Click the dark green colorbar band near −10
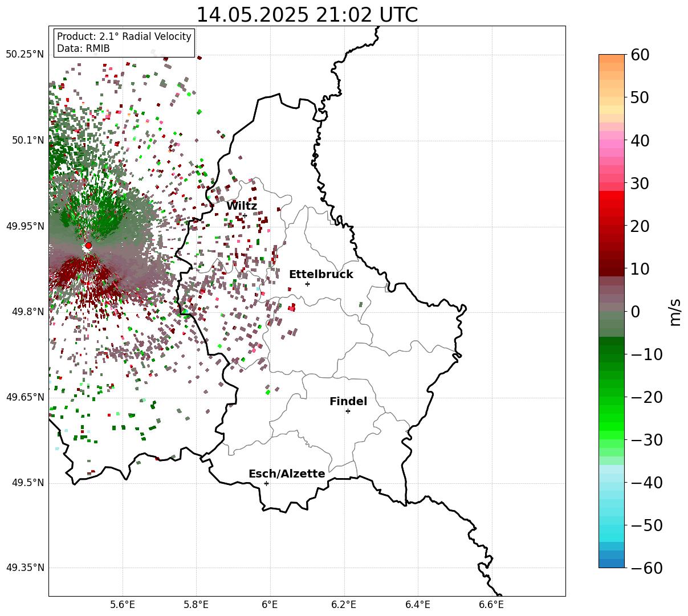This screenshot has width=688, height=616. (612, 350)
